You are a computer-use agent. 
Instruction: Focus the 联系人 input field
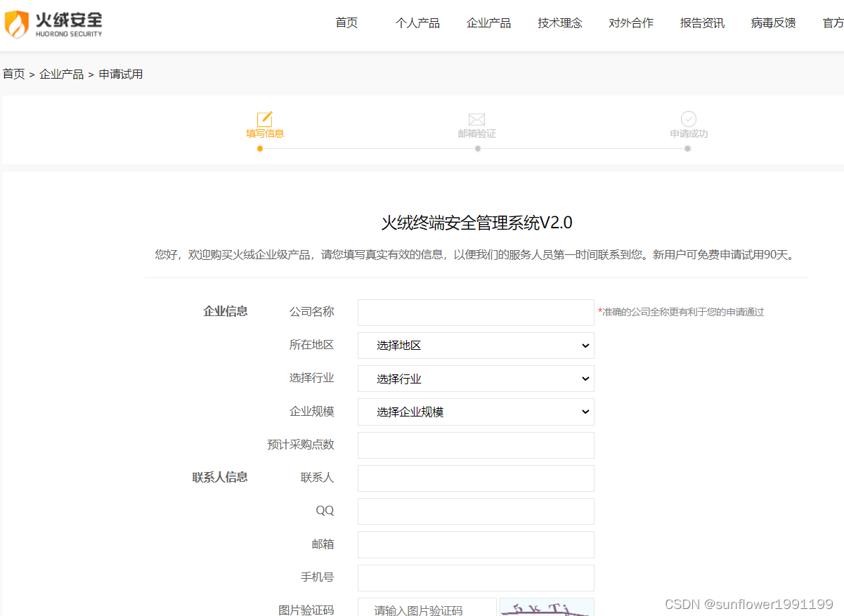476,478
